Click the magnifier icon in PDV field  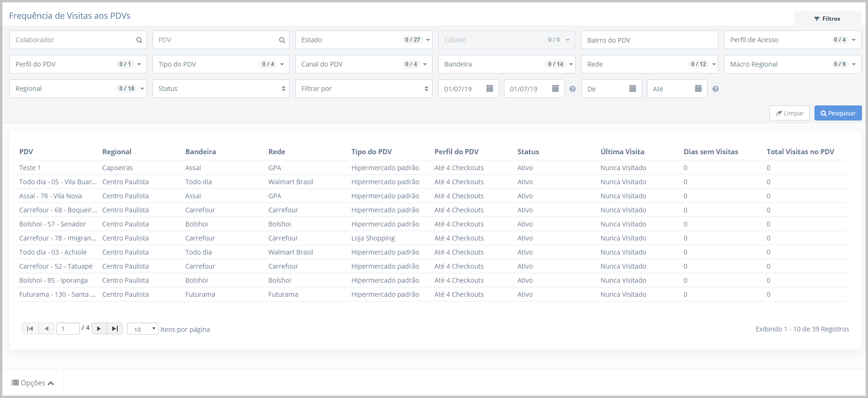(x=282, y=40)
